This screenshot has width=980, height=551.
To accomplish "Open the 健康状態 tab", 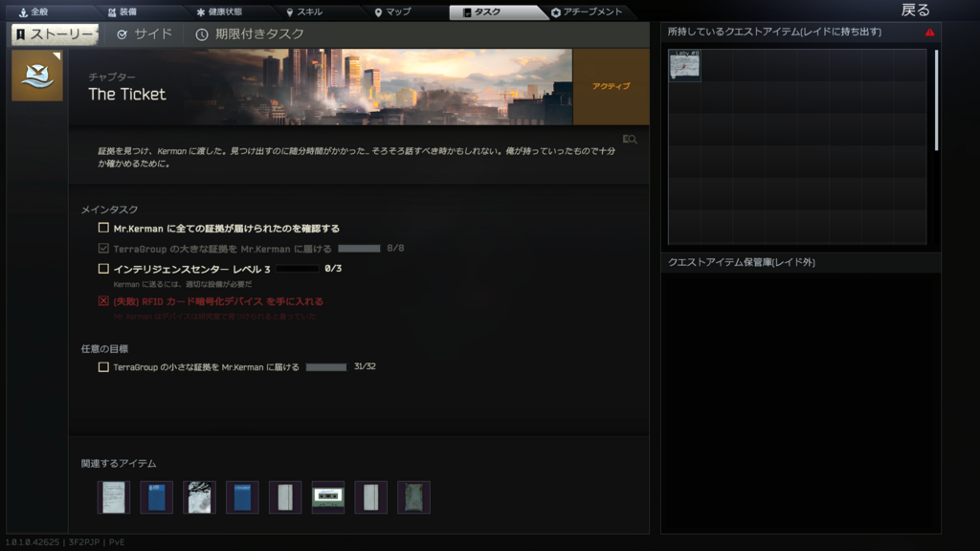I will 218,12.
